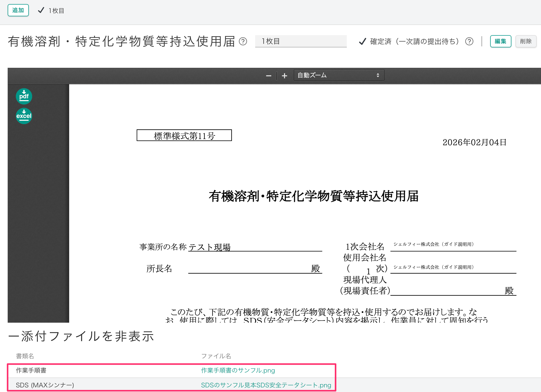The width and height of the screenshot is (541, 392).
Task: Open help icon next to form title
Action: point(243,41)
